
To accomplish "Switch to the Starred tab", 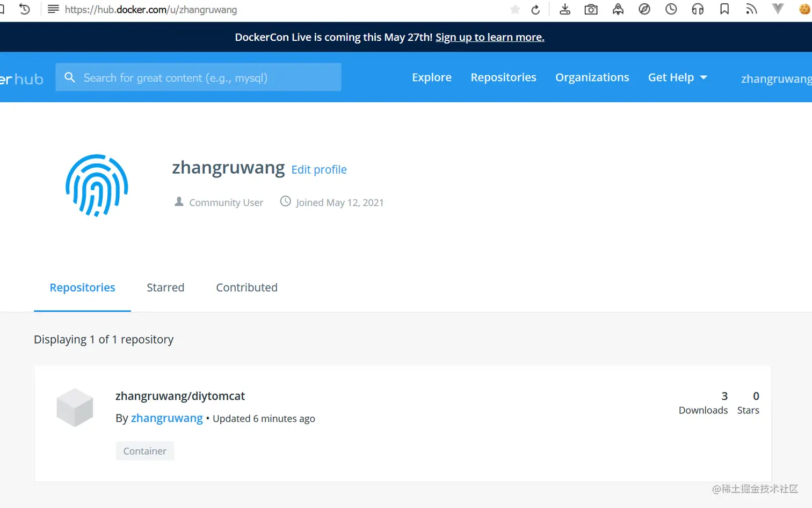I will (165, 288).
